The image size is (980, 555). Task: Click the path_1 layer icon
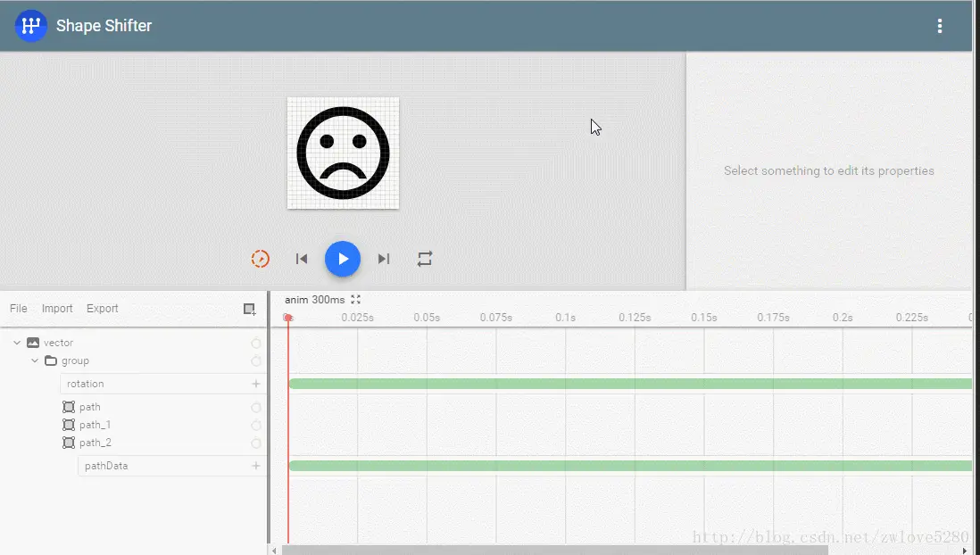(69, 425)
